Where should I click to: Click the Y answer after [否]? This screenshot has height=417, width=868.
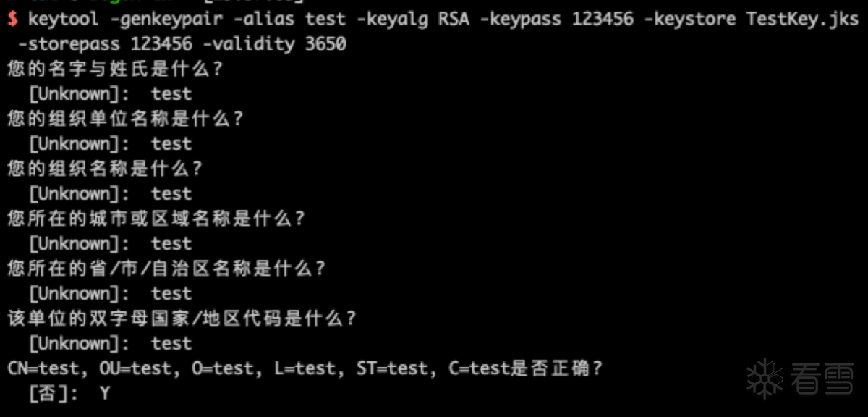105,394
